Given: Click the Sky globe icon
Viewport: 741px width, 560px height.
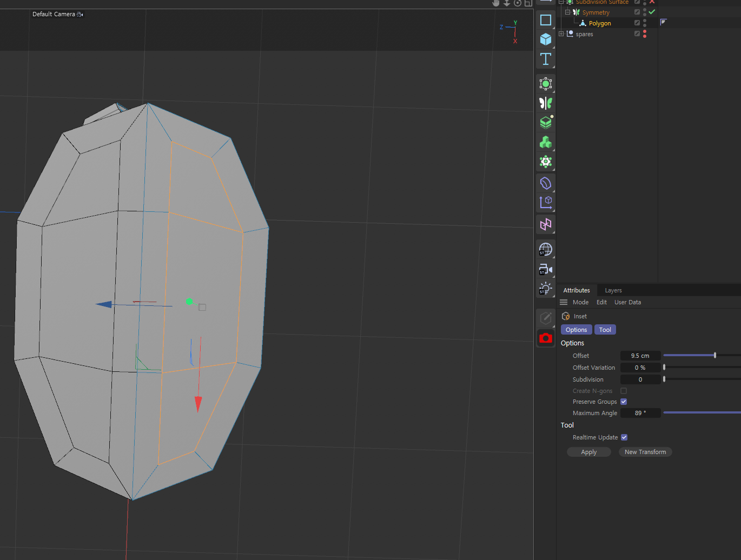Looking at the screenshot, I should pos(546,249).
